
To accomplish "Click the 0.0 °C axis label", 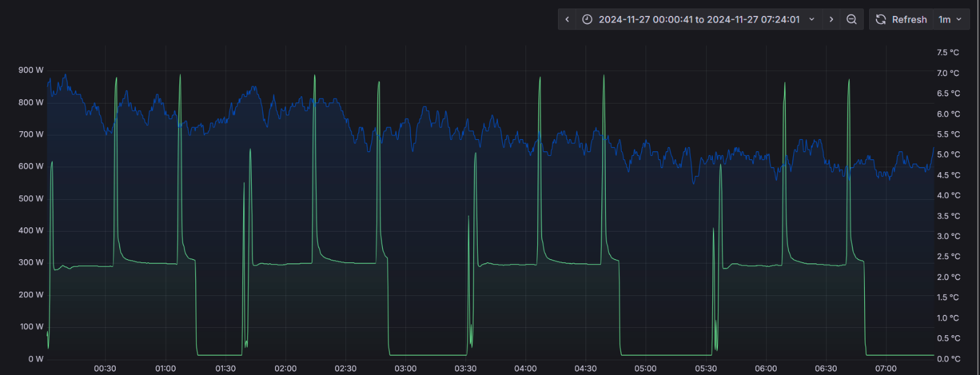I will click(948, 359).
